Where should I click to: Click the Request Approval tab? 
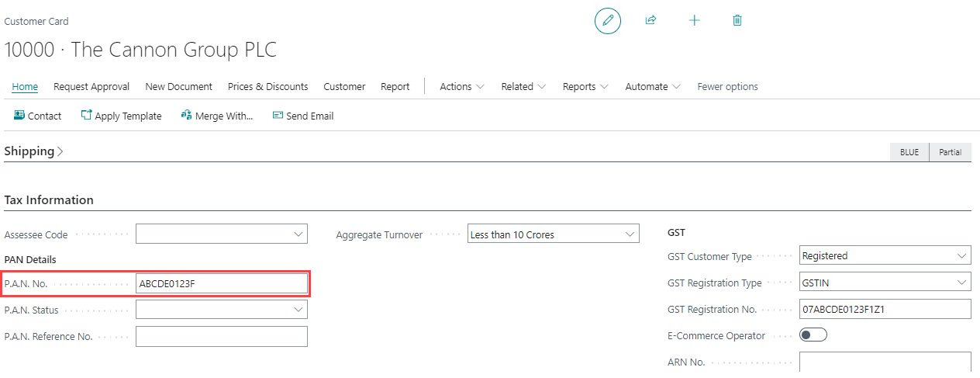91,87
